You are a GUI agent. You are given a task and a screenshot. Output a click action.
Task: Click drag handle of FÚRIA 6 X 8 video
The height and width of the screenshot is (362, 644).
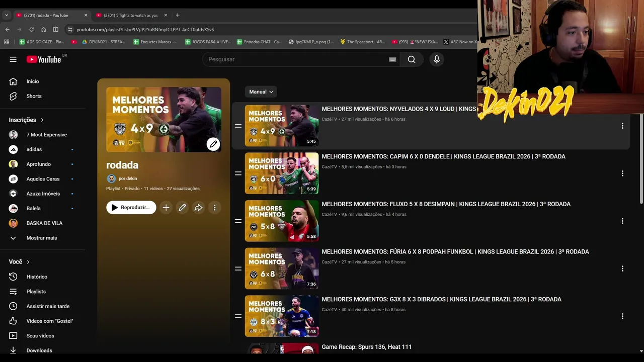click(x=238, y=268)
